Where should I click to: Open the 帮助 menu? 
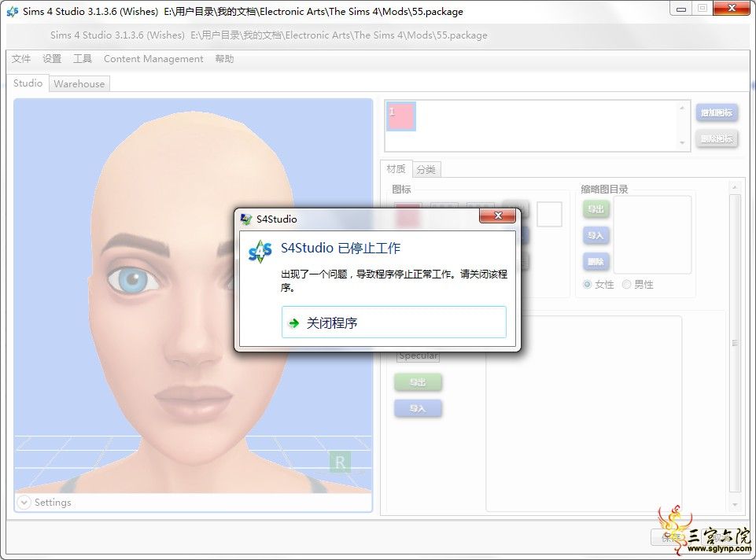point(224,59)
